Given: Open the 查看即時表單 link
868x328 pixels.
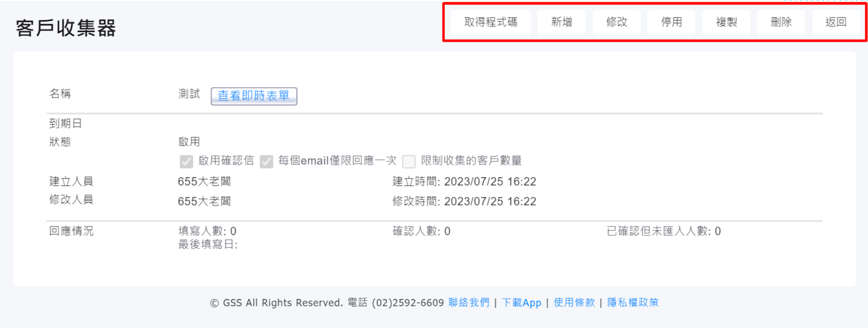Looking at the screenshot, I should click(253, 96).
